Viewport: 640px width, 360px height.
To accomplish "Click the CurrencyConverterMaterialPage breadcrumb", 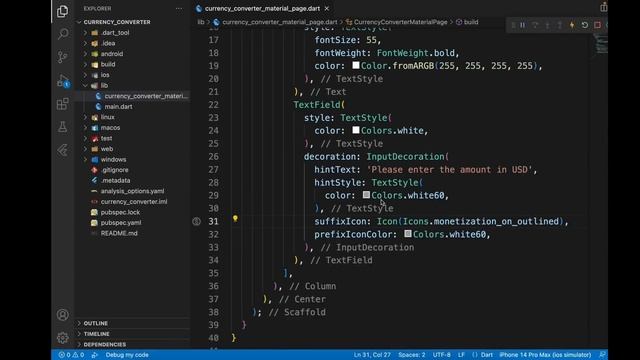I will pyautogui.click(x=400, y=22).
